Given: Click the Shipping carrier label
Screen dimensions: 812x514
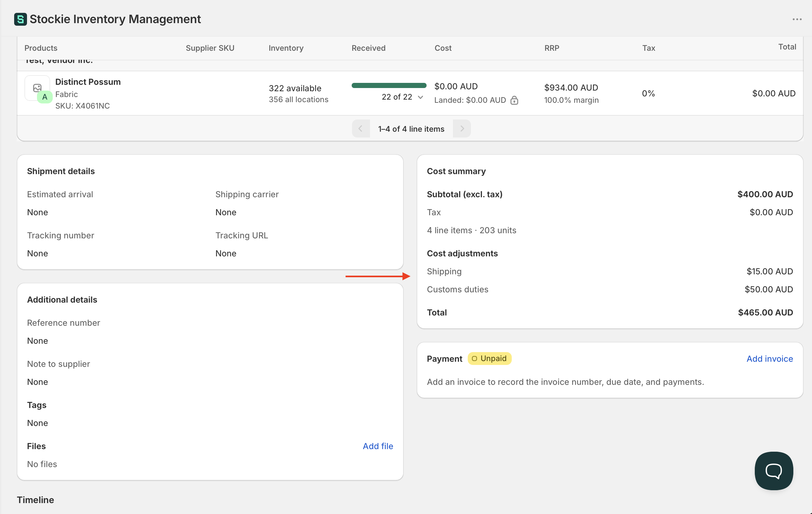Looking at the screenshot, I should tap(247, 194).
